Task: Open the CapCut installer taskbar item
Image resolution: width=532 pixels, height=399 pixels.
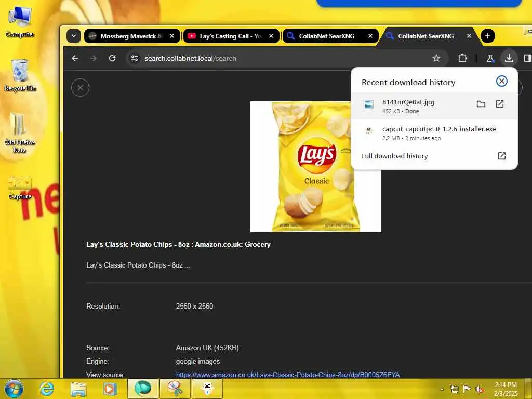Action: click(x=207, y=389)
